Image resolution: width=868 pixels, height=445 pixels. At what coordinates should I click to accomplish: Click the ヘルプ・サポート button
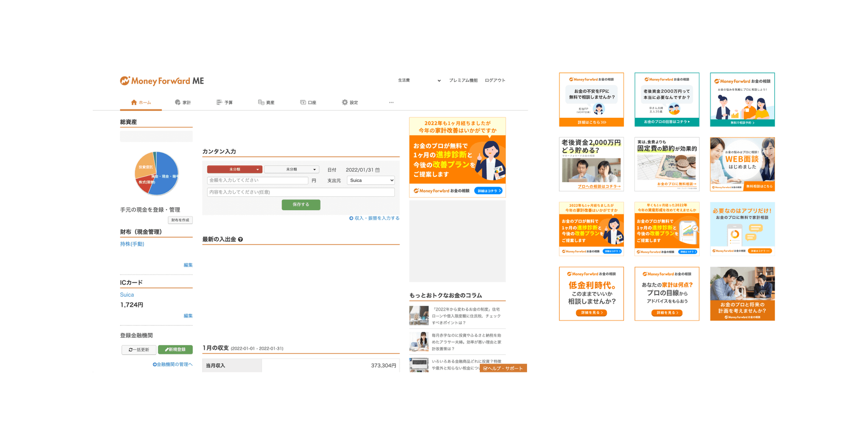[x=503, y=368]
